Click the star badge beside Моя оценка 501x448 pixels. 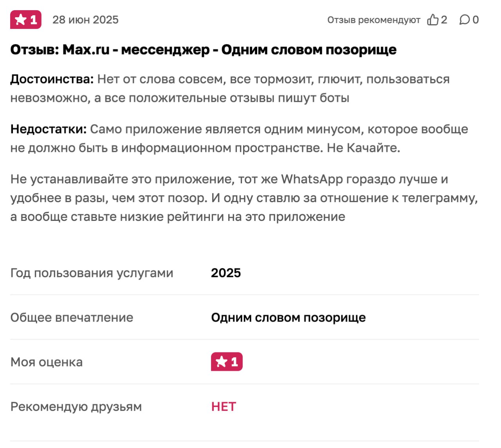(227, 361)
